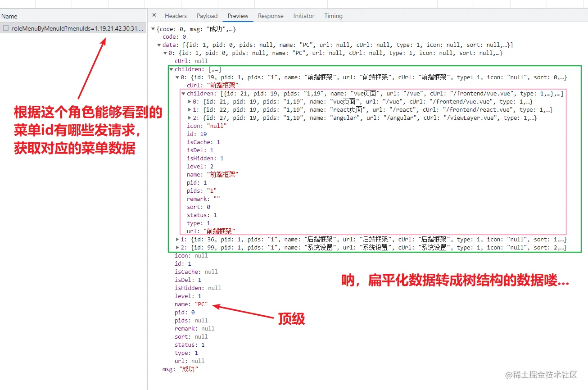Image resolution: width=588 pixels, height=390 pixels.
Task: Click the isHidden: null property
Action: (x=198, y=288)
